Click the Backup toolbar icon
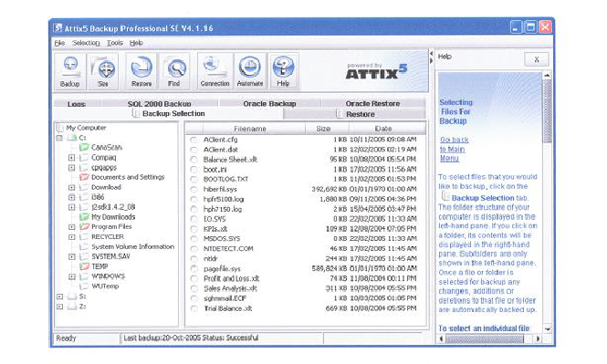Viewport: 607px width, 364px height. [x=69, y=71]
